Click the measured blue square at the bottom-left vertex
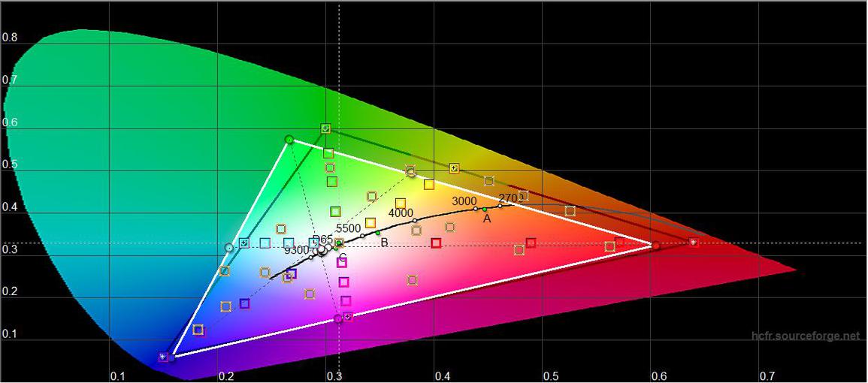This screenshot has width=868, height=383. [163, 357]
